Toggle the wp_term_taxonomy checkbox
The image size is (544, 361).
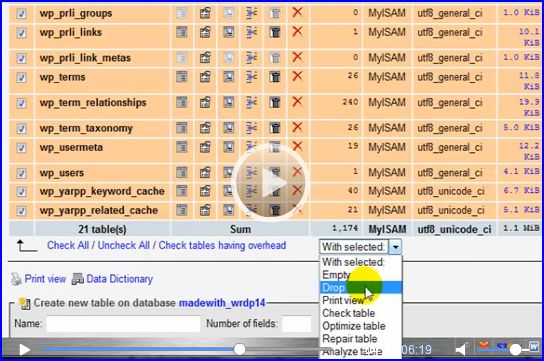tap(22, 128)
